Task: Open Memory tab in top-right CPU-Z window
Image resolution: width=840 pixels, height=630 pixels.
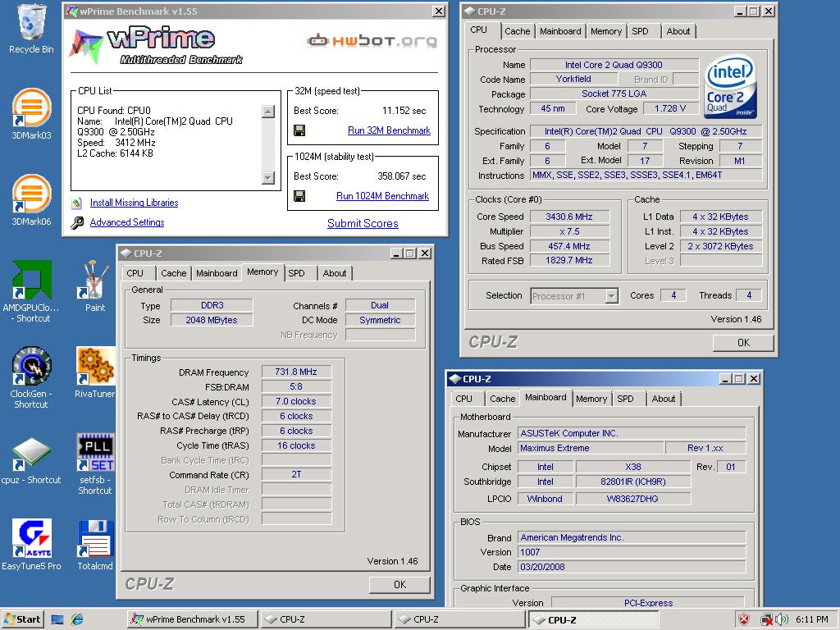Action: 606,31
